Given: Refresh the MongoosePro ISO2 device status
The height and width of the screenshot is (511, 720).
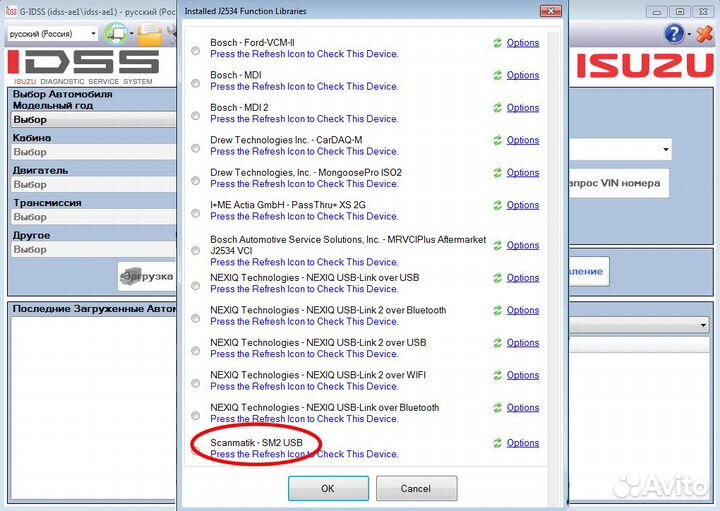Looking at the screenshot, I should click(497, 173).
